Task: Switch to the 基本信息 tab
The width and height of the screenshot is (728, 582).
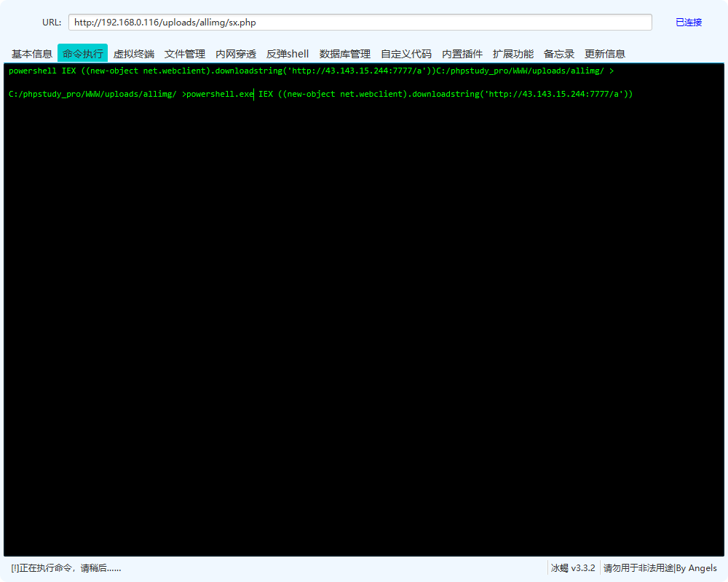Action: tap(31, 53)
